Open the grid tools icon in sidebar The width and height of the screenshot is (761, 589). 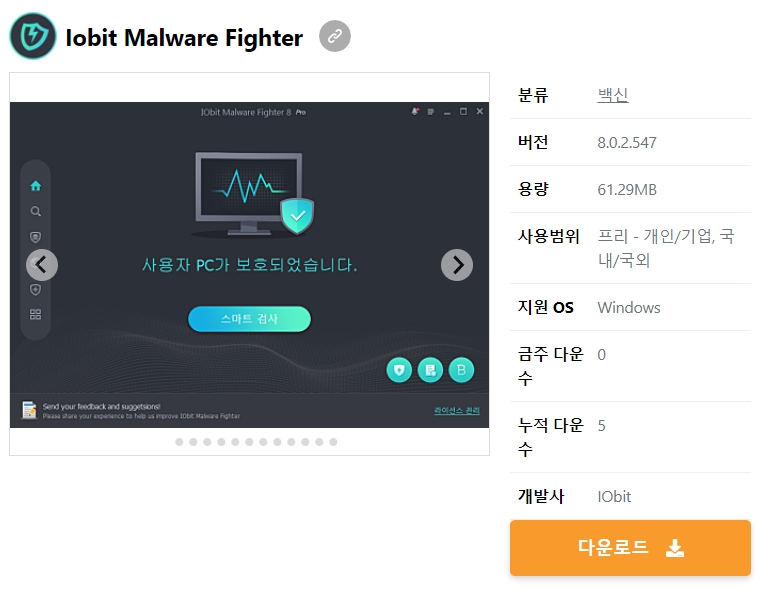pyautogui.click(x=35, y=314)
